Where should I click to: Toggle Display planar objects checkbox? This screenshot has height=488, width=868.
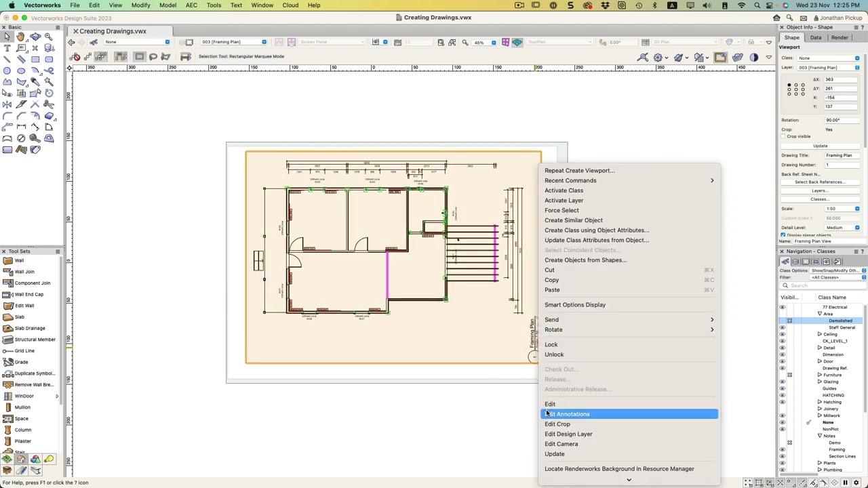click(783, 235)
